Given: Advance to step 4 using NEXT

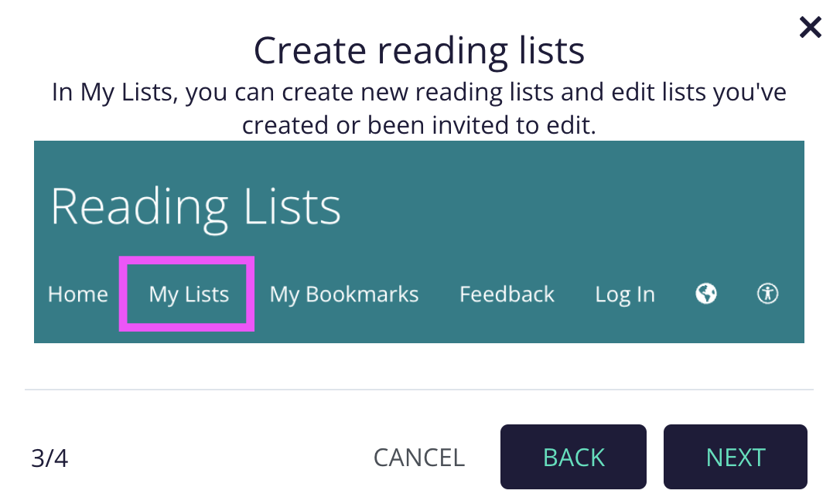Looking at the screenshot, I should point(735,457).
